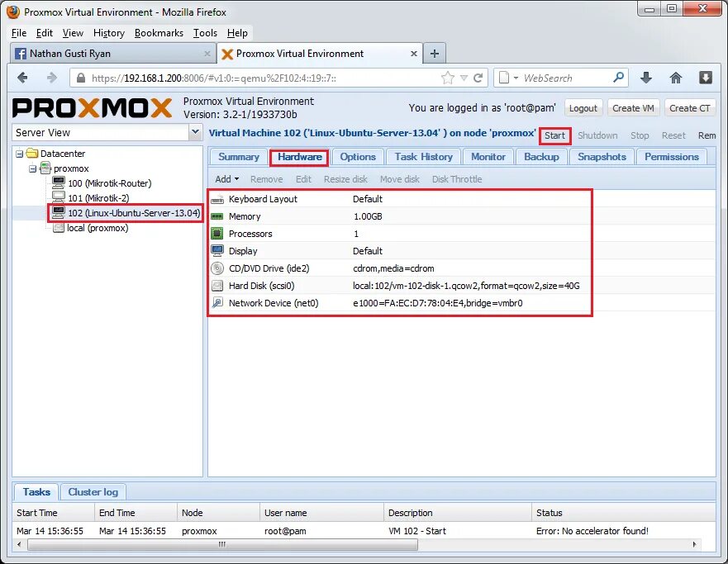Click the Processors CPU icon
728x564 pixels.
(x=216, y=234)
